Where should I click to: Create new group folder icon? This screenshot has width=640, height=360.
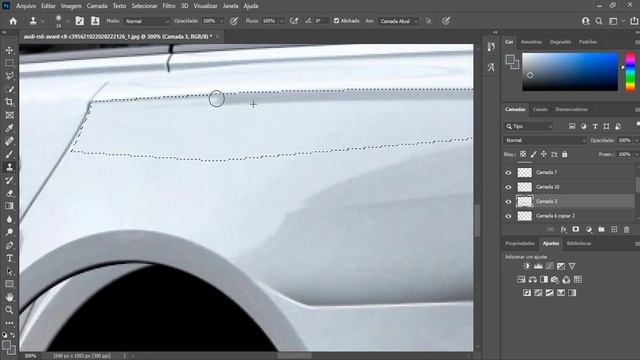[601, 230]
